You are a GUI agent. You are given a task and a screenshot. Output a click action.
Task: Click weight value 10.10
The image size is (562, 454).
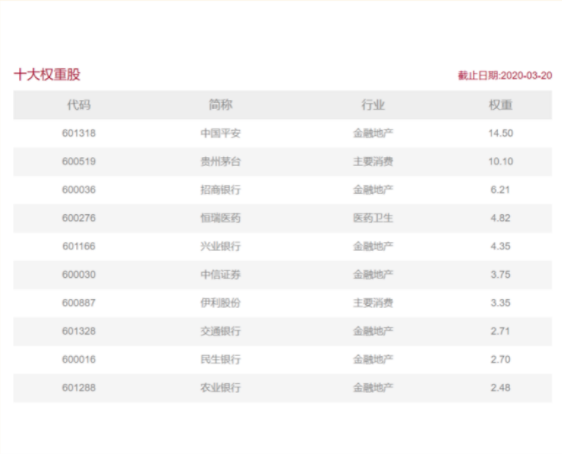pos(501,162)
